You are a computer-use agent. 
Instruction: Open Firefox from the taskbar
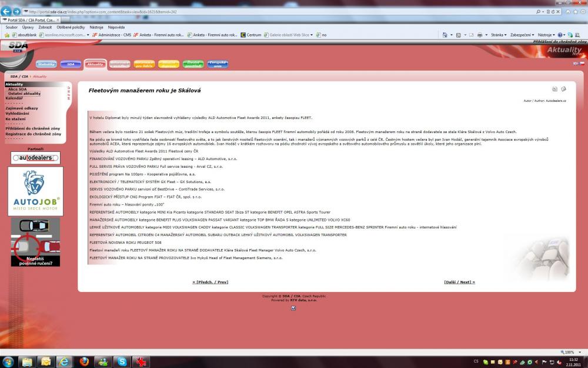click(x=84, y=362)
